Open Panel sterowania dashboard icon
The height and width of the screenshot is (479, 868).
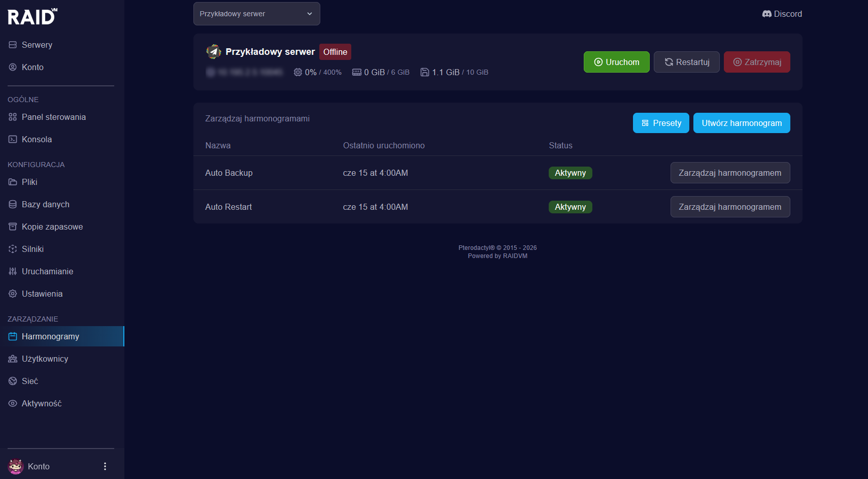pyautogui.click(x=13, y=117)
